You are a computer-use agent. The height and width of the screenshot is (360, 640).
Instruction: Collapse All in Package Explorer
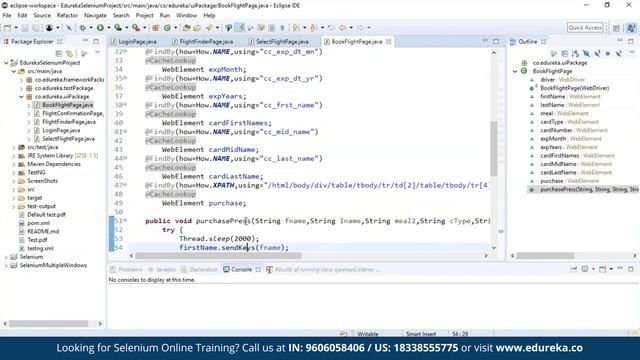59,53
